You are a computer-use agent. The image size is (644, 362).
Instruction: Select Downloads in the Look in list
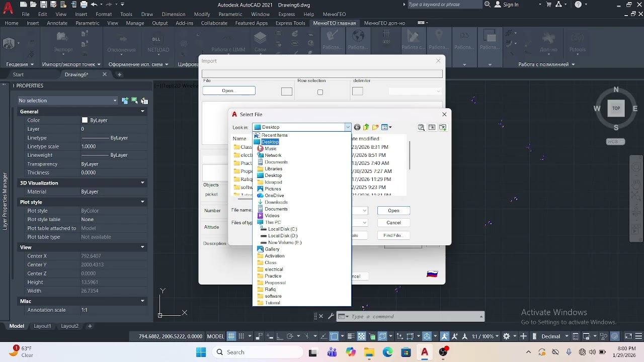[276, 202]
